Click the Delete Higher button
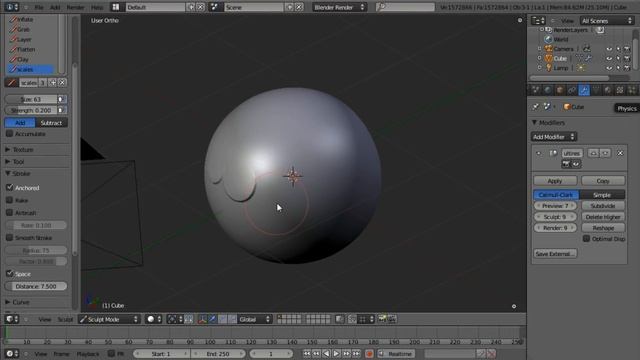 click(x=603, y=217)
